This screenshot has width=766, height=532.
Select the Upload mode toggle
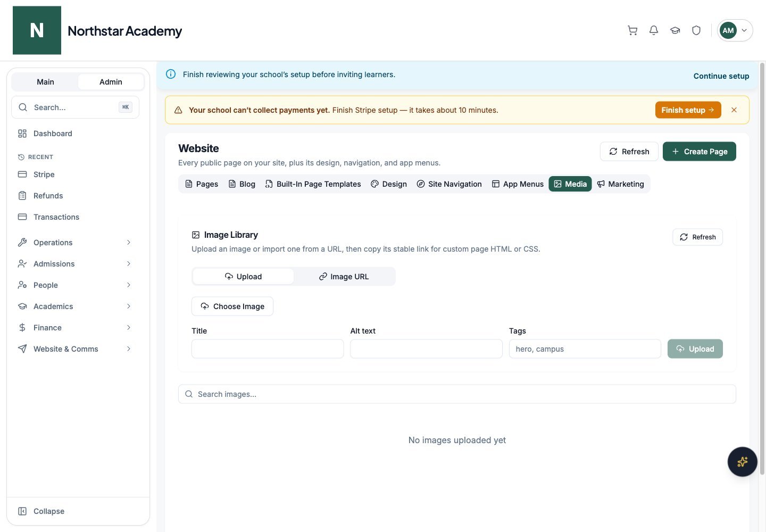coord(243,277)
